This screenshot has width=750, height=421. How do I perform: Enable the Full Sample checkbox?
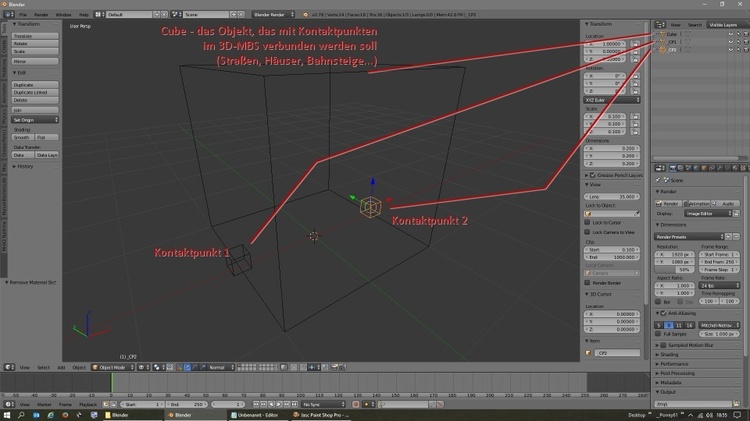[x=658, y=333]
